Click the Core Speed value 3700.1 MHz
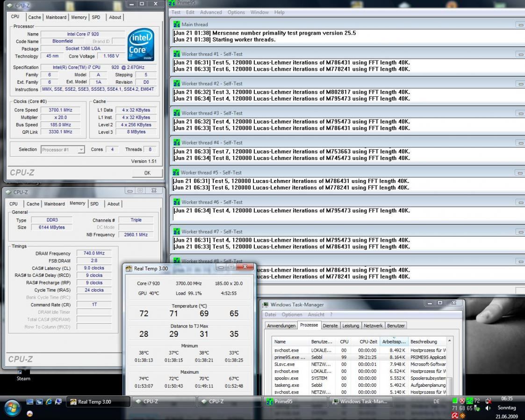Screen dimensions: 525x420 click(x=60, y=110)
